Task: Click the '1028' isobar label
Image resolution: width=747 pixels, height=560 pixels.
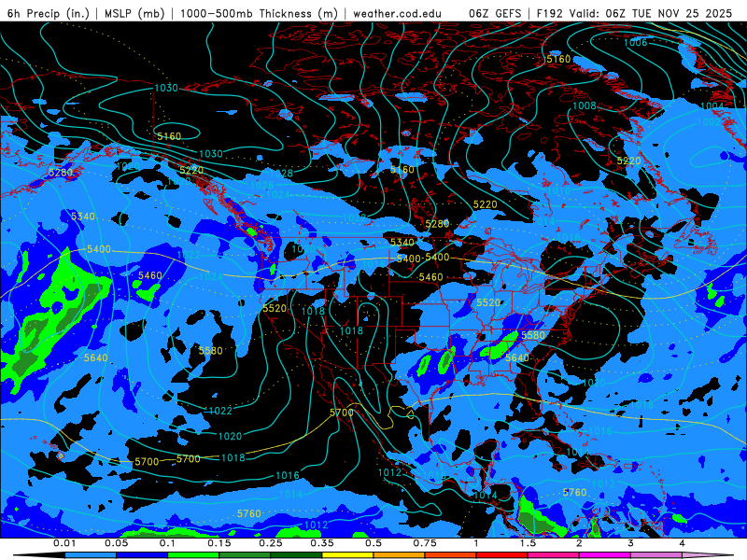Action: (x=282, y=174)
